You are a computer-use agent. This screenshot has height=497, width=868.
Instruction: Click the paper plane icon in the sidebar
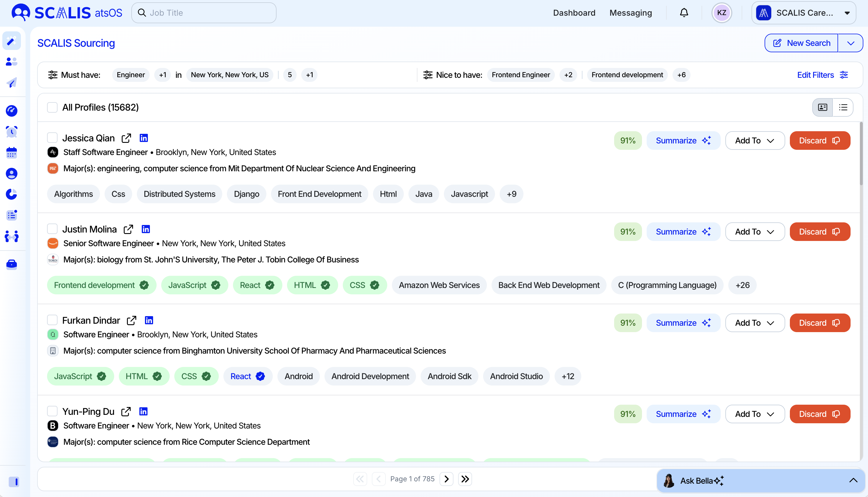pos(12,83)
